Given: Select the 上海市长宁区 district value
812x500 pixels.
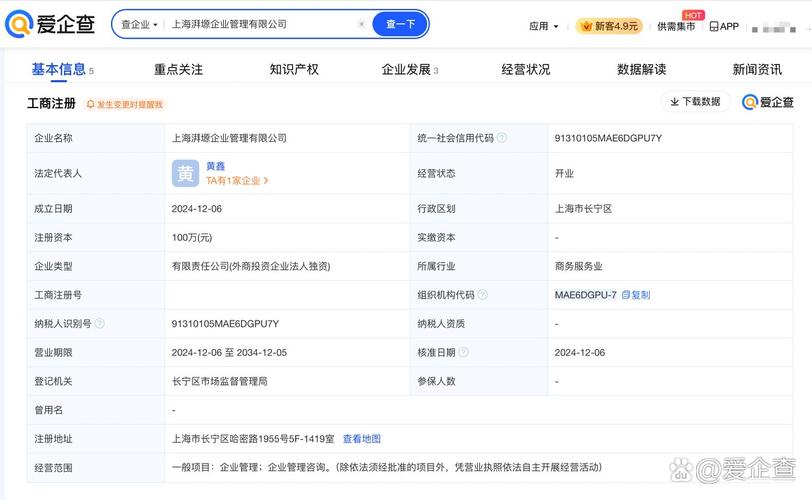Looking at the screenshot, I should tap(583, 209).
